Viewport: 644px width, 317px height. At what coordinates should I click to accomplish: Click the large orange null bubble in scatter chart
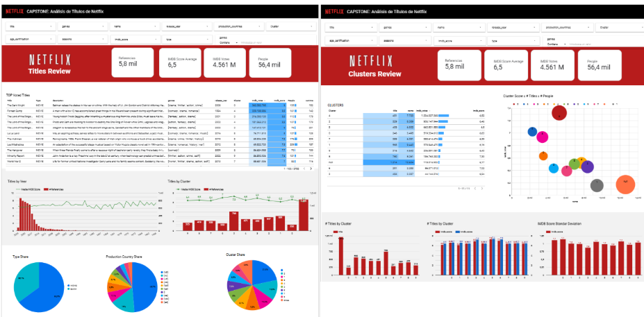click(x=625, y=184)
